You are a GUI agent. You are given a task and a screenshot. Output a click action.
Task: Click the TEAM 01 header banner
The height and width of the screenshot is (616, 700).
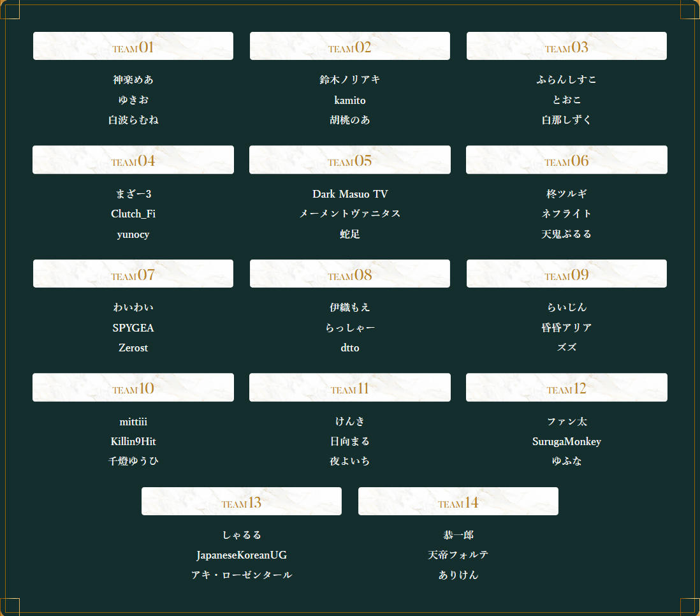pyautogui.click(x=133, y=47)
